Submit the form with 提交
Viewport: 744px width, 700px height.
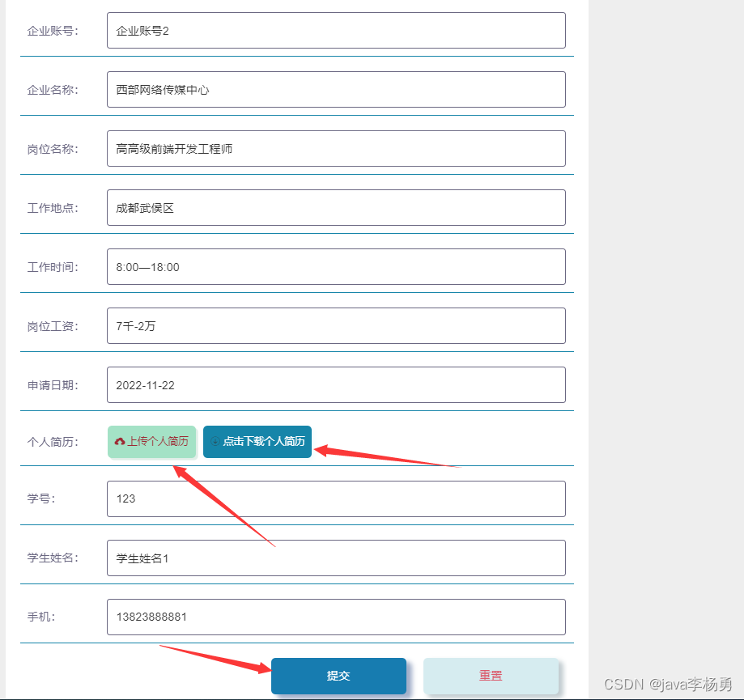(338, 676)
